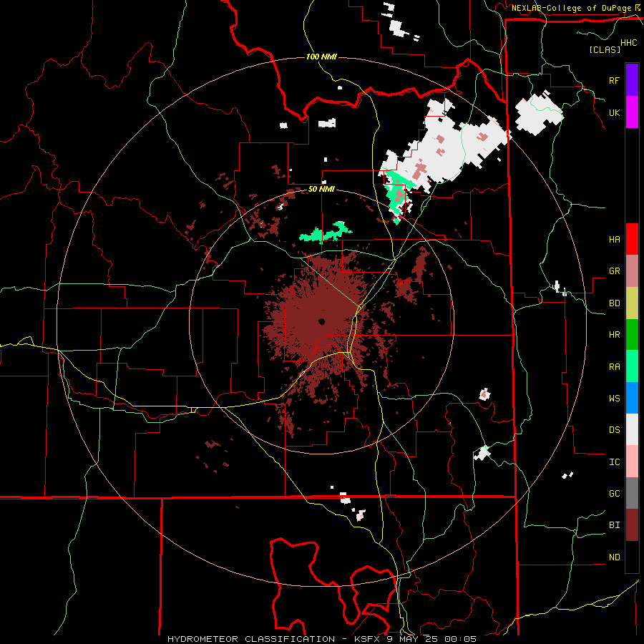Screen dimensions: 644x644
Task: Click the UK legend label
Action: point(614,112)
